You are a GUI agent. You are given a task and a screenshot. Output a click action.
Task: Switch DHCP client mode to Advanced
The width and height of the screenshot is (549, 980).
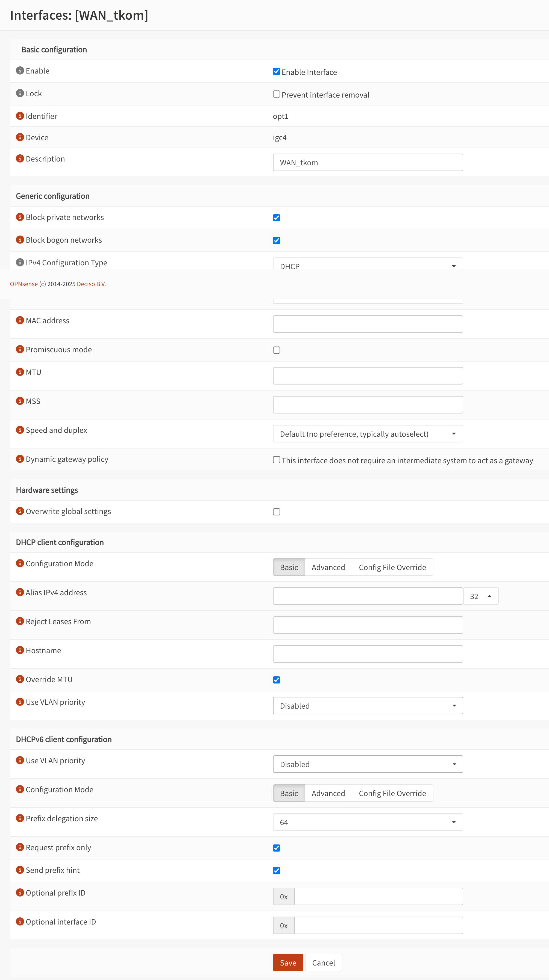[328, 567]
